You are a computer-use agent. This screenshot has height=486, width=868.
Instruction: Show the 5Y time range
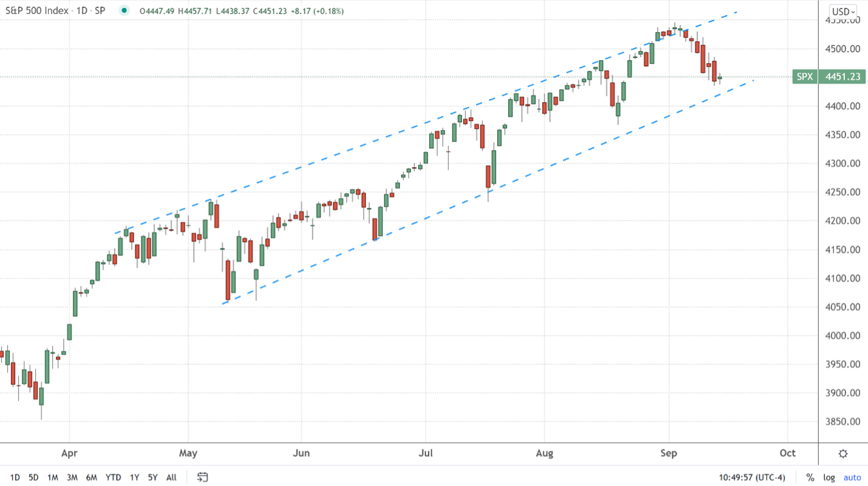coord(154,477)
